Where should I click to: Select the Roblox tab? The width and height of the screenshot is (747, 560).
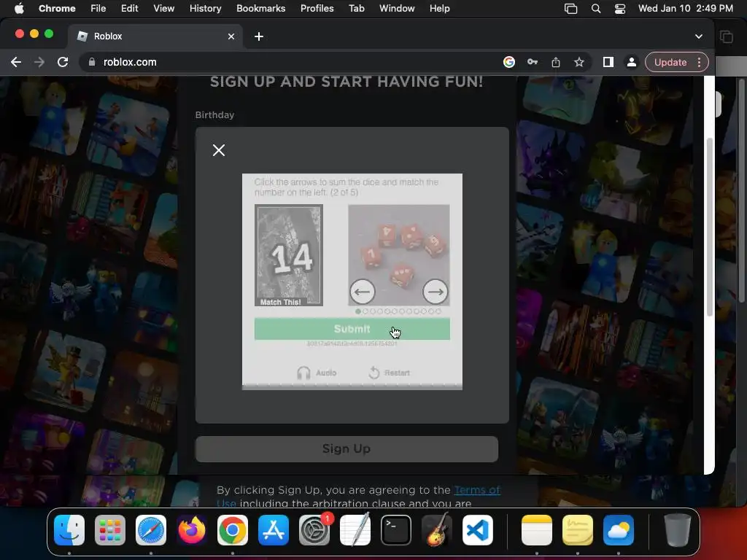(x=155, y=36)
